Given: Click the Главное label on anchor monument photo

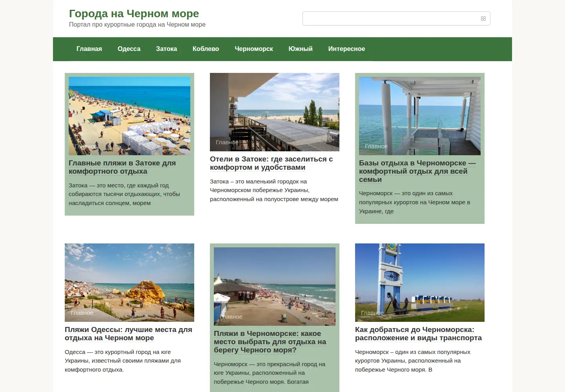Looking at the screenshot, I should click(372, 313).
